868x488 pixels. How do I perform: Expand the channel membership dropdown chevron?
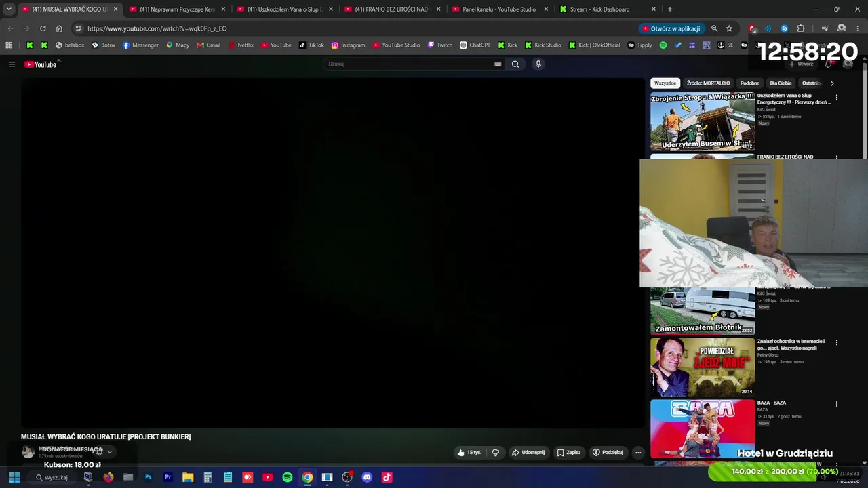(110, 452)
